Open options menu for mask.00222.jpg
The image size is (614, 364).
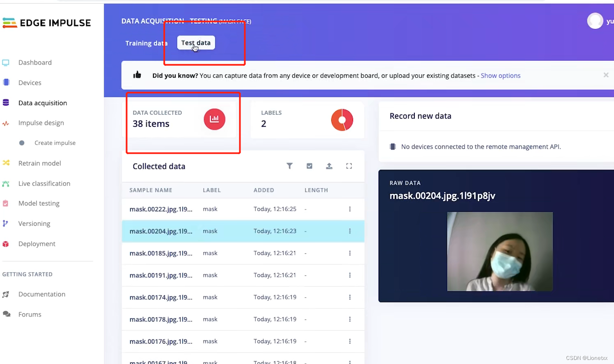(x=350, y=209)
